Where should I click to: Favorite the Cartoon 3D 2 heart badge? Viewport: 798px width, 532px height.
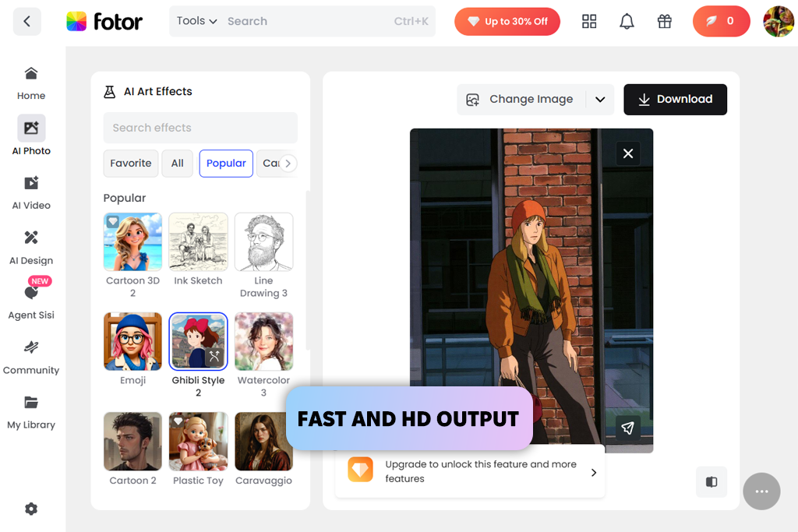[x=112, y=222]
